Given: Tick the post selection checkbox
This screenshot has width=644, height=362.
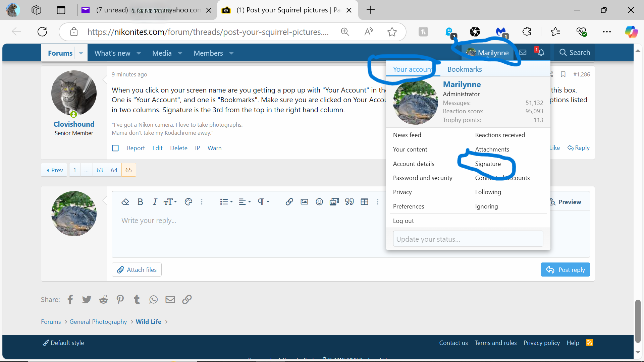Looking at the screenshot, I should click(x=115, y=148).
